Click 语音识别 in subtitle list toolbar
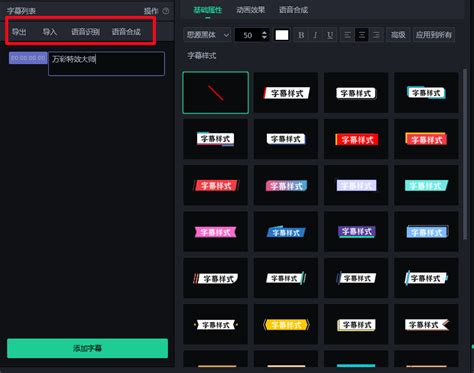474x373 pixels. click(x=85, y=32)
